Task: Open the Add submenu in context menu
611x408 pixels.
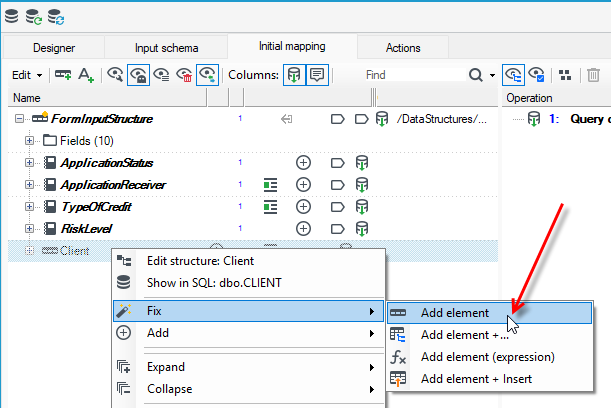Action: [x=249, y=333]
